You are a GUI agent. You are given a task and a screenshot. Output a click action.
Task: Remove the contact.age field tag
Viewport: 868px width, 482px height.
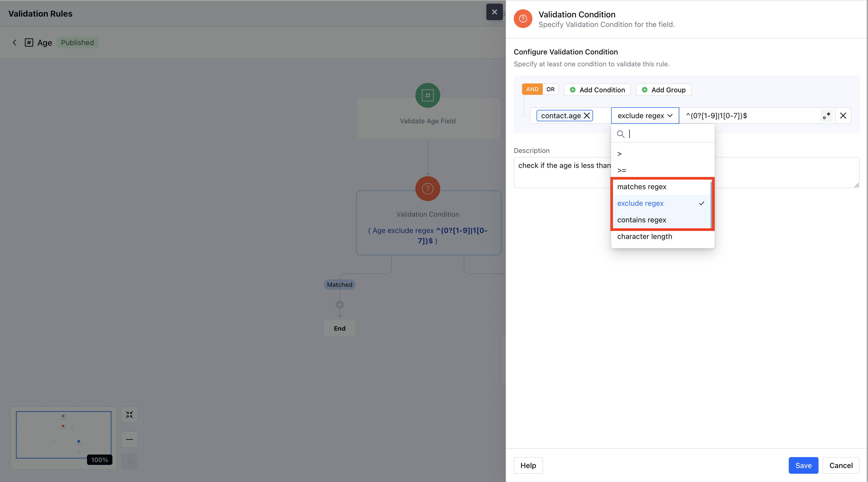click(587, 116)
